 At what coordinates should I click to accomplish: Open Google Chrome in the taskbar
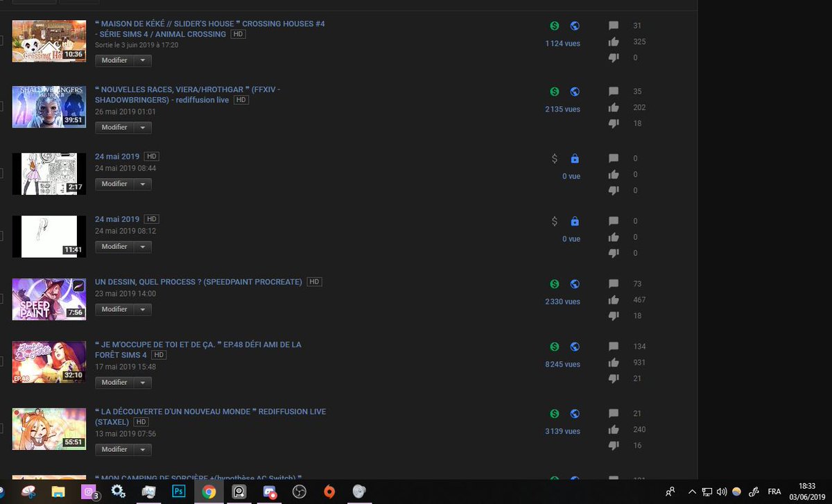click(208, 492)
